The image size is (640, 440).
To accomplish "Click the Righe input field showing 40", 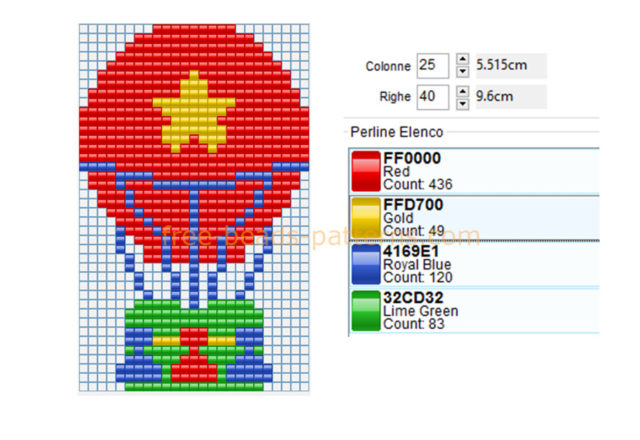I will click(433, 97).
